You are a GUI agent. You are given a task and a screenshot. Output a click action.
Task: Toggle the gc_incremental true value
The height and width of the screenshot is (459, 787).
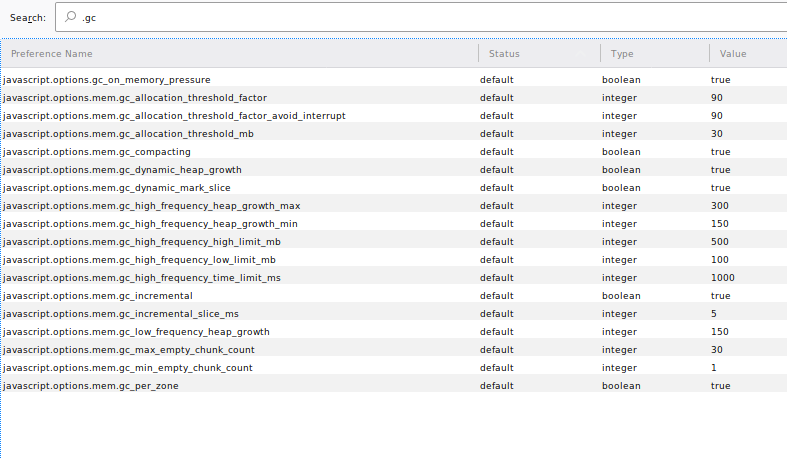tap(720, 295)
